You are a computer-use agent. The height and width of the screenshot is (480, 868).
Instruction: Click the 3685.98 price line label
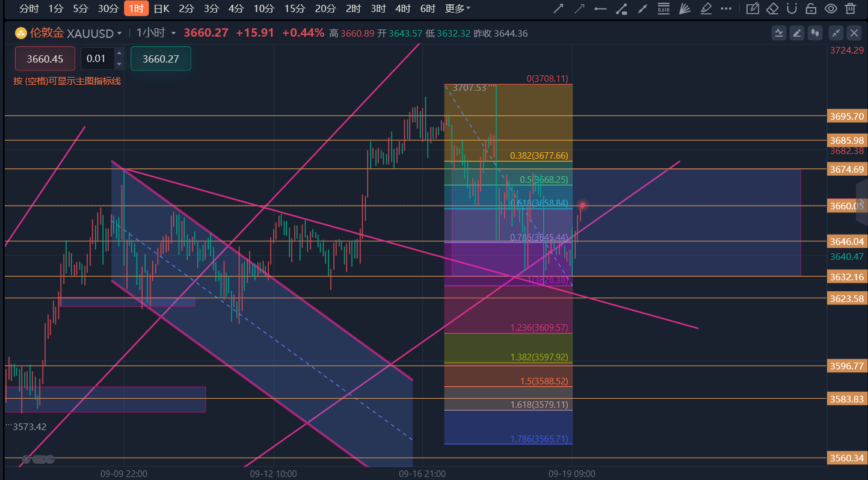click(x=846, y=140)
